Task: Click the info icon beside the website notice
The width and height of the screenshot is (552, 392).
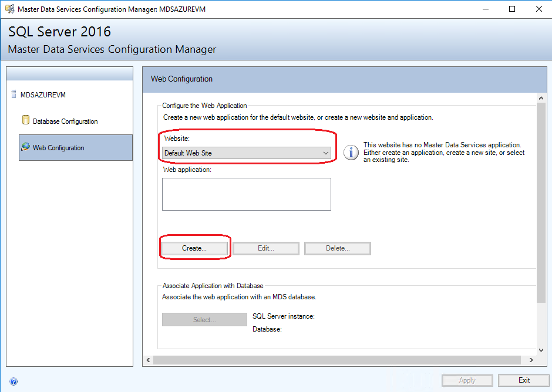Action: [x=351, y=153]
